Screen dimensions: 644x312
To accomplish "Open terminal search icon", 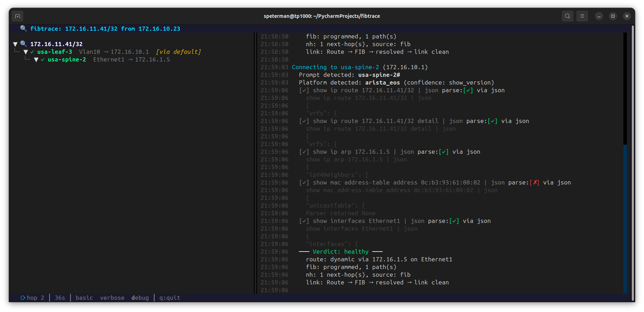I will pos(568,16).
